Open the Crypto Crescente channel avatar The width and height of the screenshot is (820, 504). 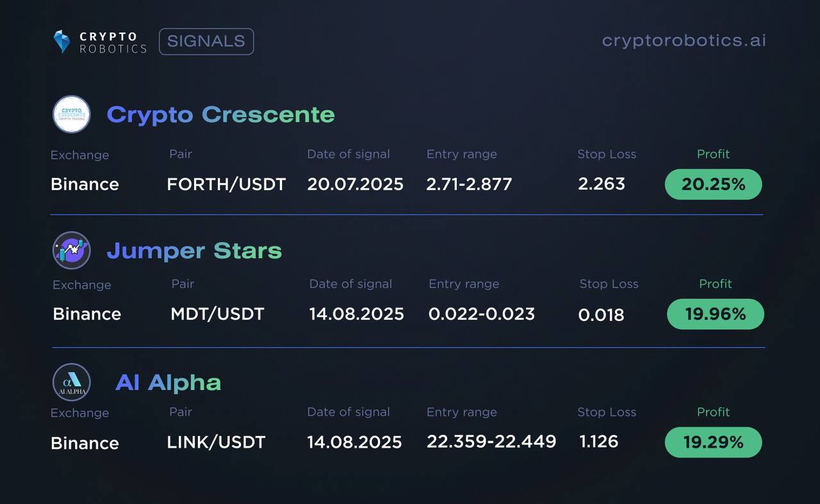pyautogui.click(x=71, y=114)
